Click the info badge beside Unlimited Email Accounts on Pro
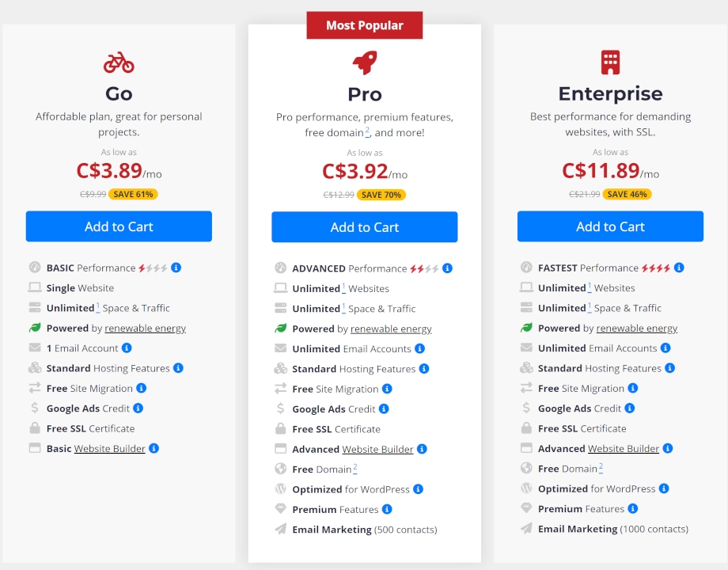Viewport: 728px width, 570px height. 419,348
